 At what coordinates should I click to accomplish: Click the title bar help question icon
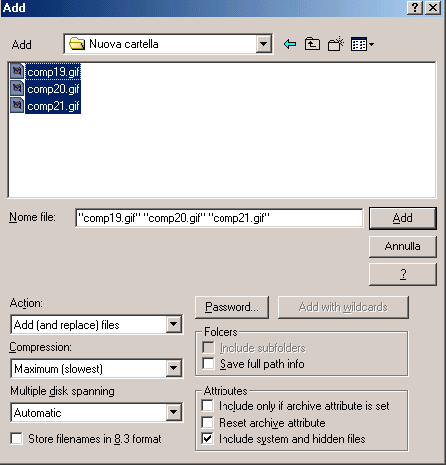click(x=415, y=7)
